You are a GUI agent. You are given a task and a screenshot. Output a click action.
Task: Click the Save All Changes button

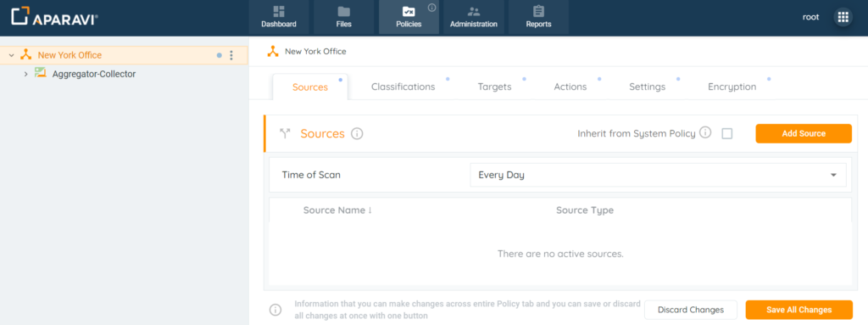point(798,310)
